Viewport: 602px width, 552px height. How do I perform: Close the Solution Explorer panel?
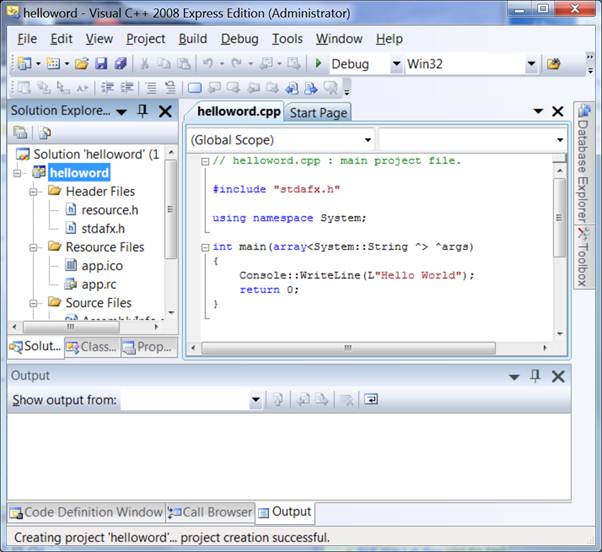(x=165, y=112)
